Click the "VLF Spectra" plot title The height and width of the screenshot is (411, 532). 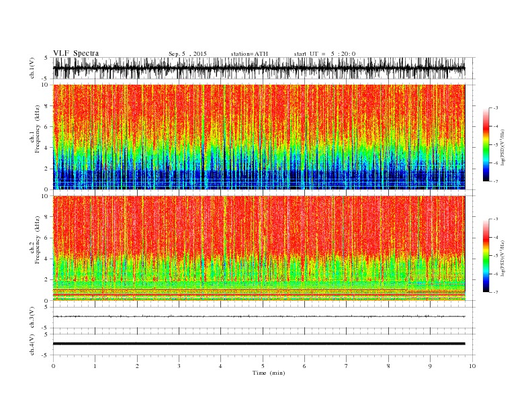(76, 53)
